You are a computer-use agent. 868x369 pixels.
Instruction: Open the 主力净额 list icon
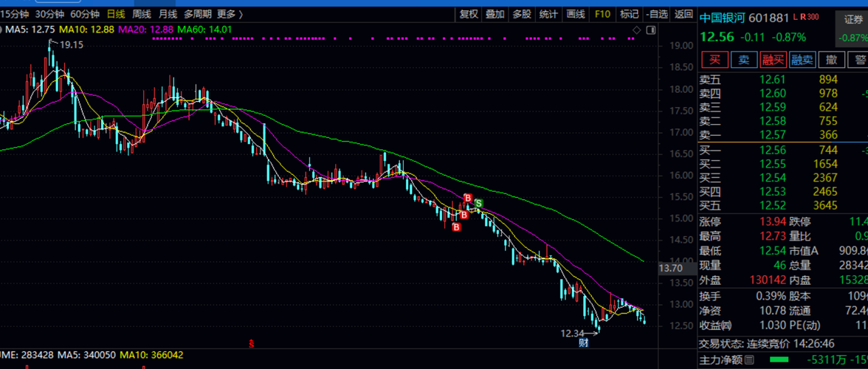750,359
